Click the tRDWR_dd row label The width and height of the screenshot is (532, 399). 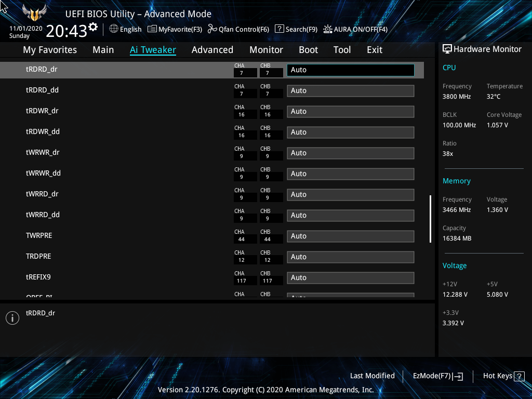point(43,131)
